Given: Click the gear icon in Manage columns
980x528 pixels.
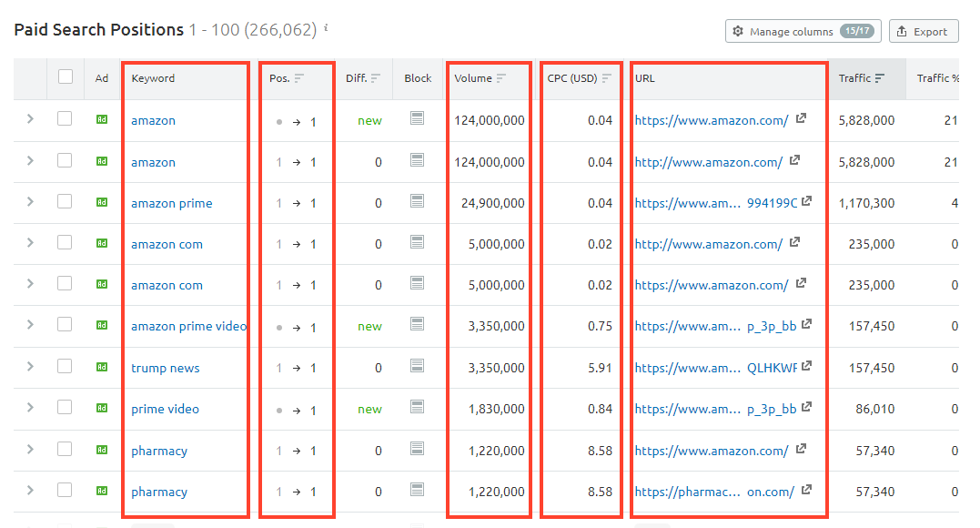Looking at the screenshot, I should coord(738,31).
